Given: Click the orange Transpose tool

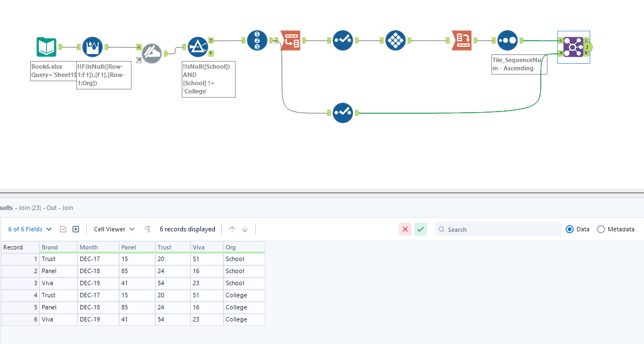Looking at the screenshot, I should pyautogui.click(x=290, y=40).
